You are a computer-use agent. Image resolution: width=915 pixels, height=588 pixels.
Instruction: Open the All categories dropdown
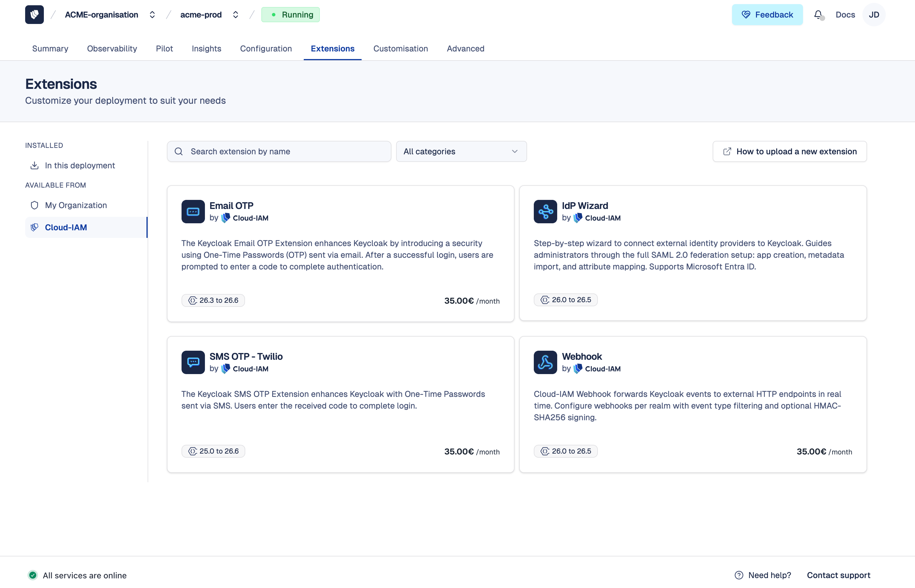click(x=461, y=152)
